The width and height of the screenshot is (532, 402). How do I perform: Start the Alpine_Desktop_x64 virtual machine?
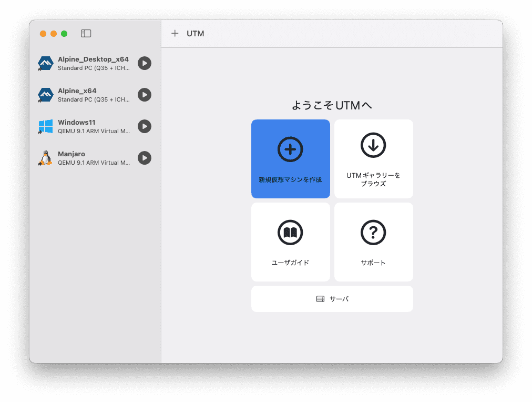tap(145, 63)
